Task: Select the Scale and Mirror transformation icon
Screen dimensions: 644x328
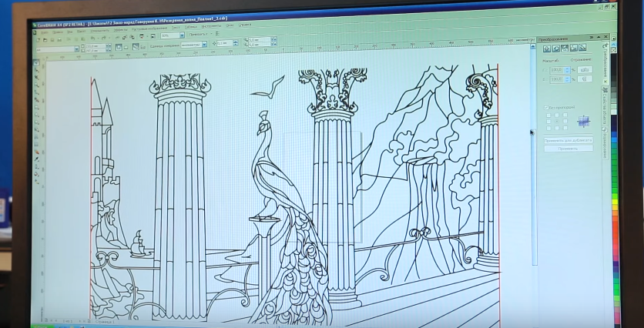Action: [x=565, y=49]
